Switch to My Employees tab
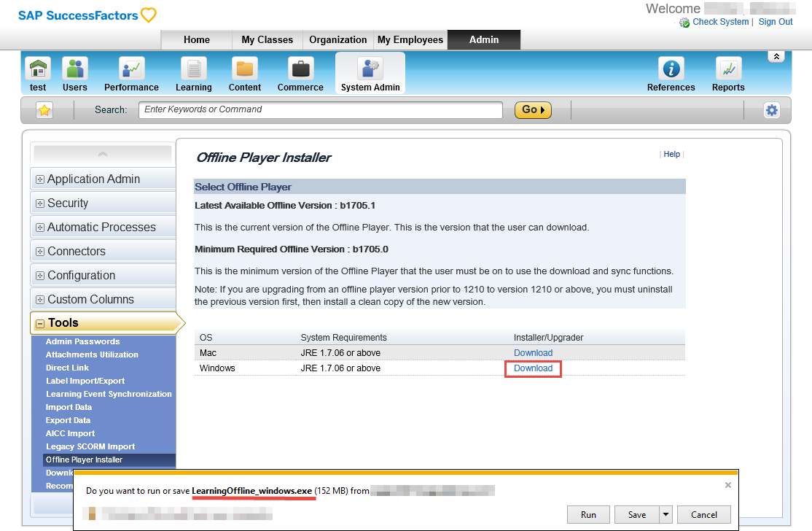The height and width of the screenshot is (531, 812). click(x=410, y=40)
